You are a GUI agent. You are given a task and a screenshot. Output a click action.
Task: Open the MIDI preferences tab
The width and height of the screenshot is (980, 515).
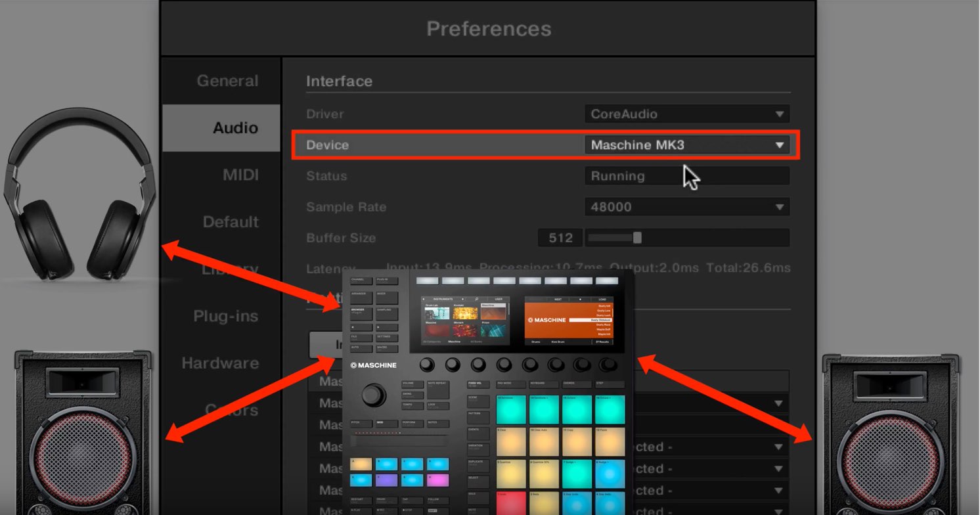point(221,175)
